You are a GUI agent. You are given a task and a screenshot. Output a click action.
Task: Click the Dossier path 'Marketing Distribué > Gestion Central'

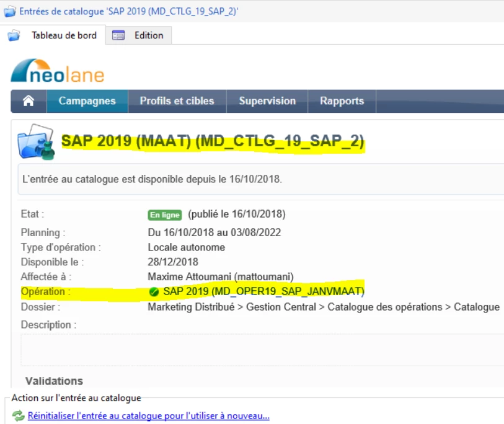pyautogui.click(x=232, y=307)
